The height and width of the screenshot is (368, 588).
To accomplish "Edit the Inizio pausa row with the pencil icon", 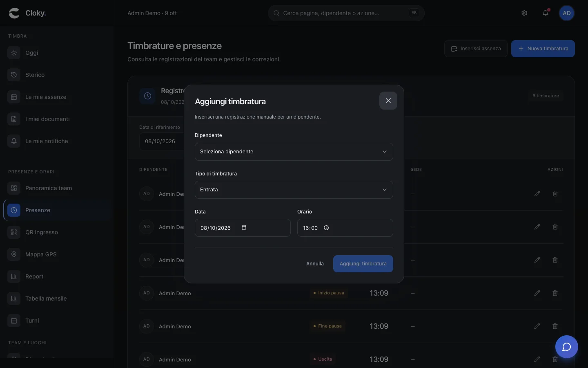I will pyautogui.click(x=537, y=293).
